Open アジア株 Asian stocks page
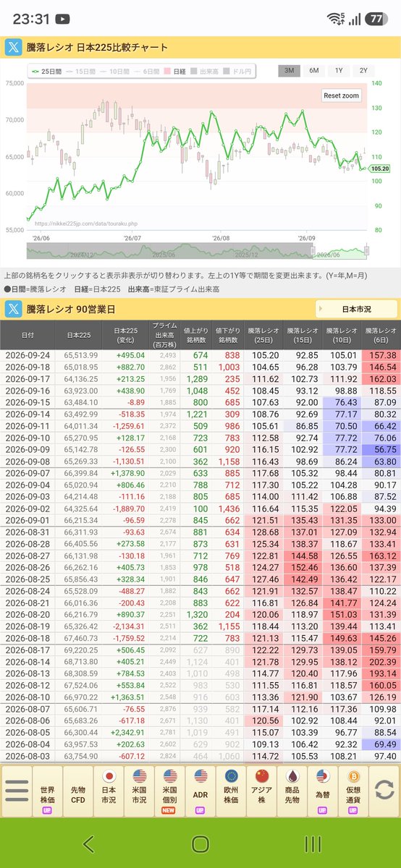Image resolution: width=401 pixels, height=868 pixels. point(262,791)
